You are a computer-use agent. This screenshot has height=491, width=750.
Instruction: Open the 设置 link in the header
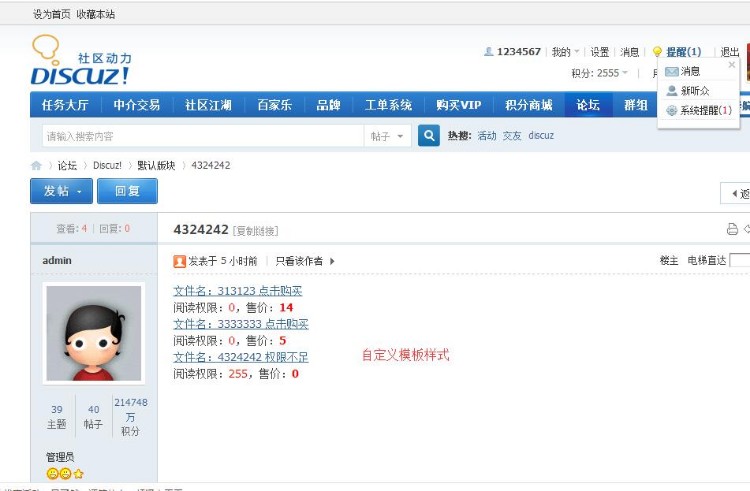[599, 52]
